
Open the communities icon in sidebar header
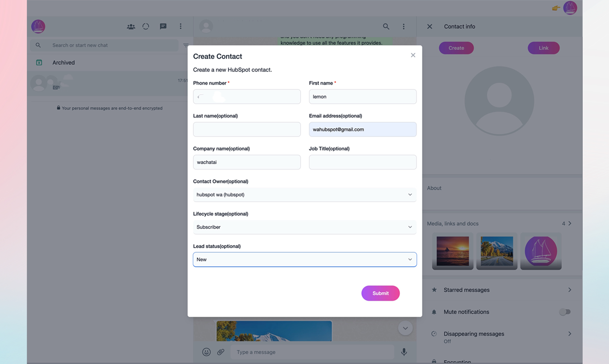(131, 26)
